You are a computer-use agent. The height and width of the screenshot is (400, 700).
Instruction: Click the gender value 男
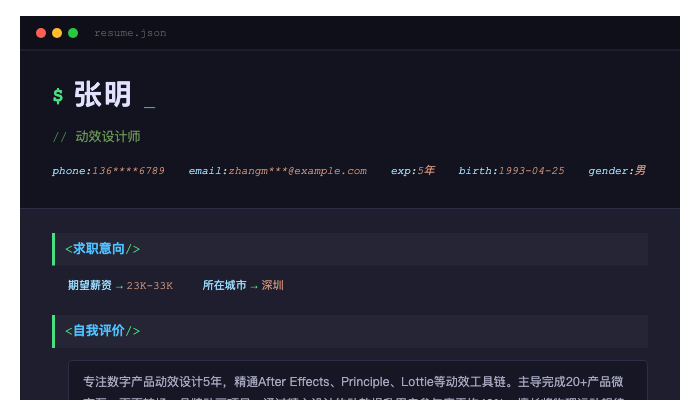(x=640, y=171)
